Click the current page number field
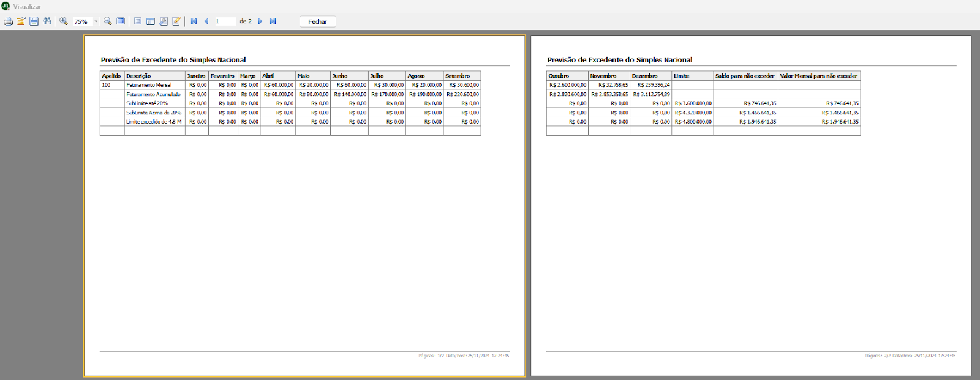 pyautogui.click(x=224, y=21)
